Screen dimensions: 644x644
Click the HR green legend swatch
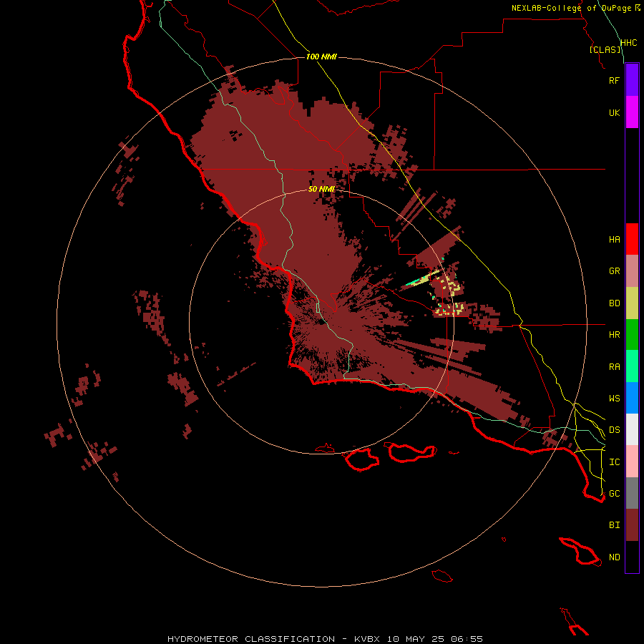632,335
